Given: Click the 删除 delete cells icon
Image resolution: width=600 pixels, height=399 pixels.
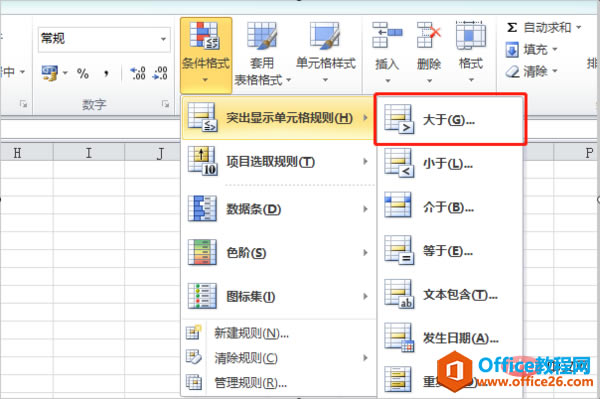Looking at the screenshot, I should (429, 35).
